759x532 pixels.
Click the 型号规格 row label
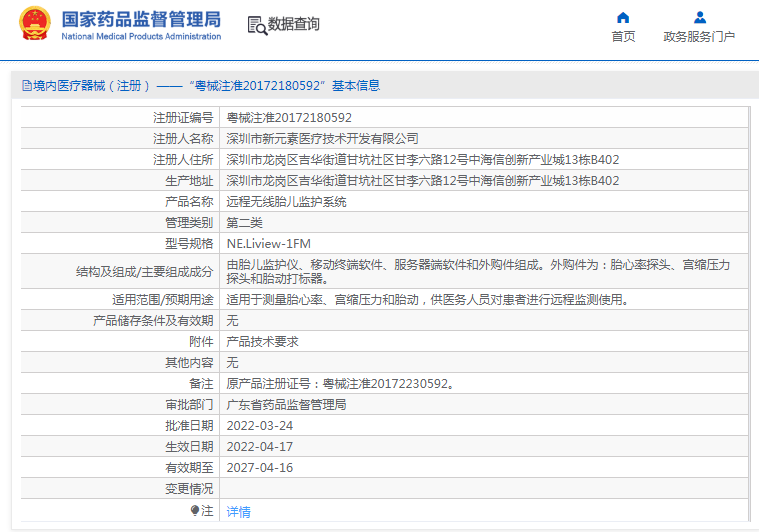pyautogui.click(x=189, y=243)
